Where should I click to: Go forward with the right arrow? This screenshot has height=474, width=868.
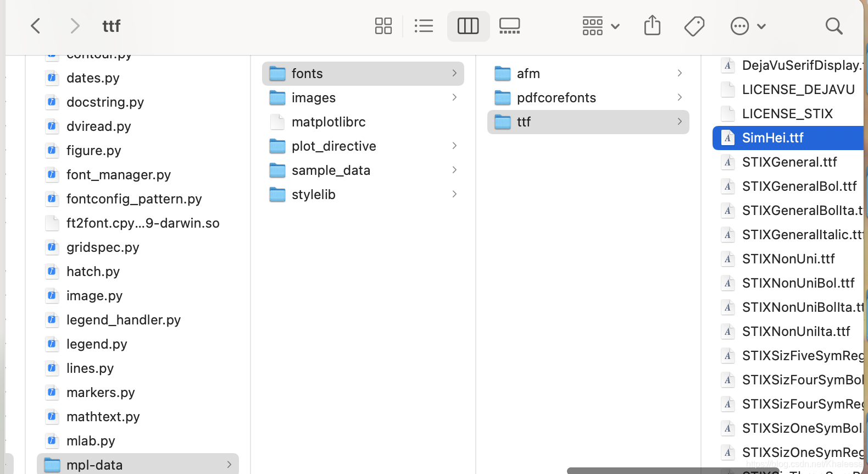(75, 26)
